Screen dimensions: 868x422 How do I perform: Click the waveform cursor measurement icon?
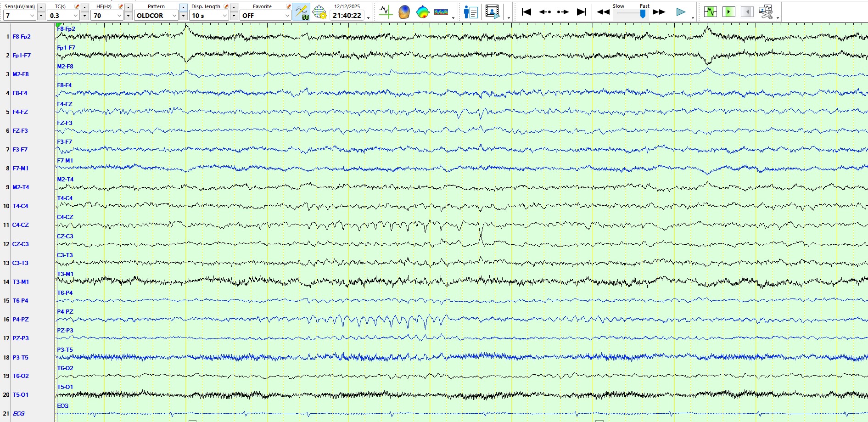click(x=386, y=12)
